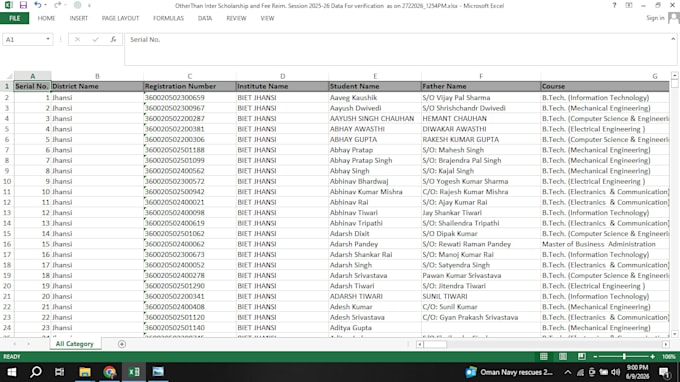Screen dimensions: 680x382
Task: Click the horizontal scroll right arrow
Action: [x=666, y=344]
